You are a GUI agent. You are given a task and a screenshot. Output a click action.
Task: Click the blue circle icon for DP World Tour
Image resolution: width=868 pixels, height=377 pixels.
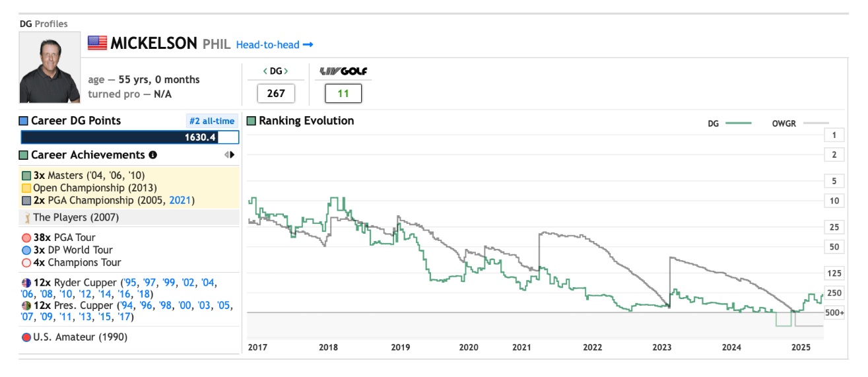pyautogui.click(x=26, y=250)
